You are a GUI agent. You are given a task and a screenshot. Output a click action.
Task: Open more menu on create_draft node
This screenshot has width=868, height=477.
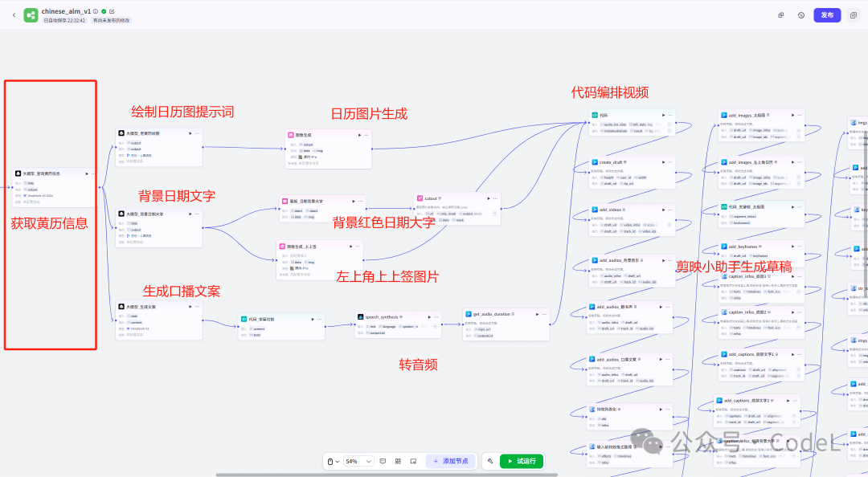point(670,162)
